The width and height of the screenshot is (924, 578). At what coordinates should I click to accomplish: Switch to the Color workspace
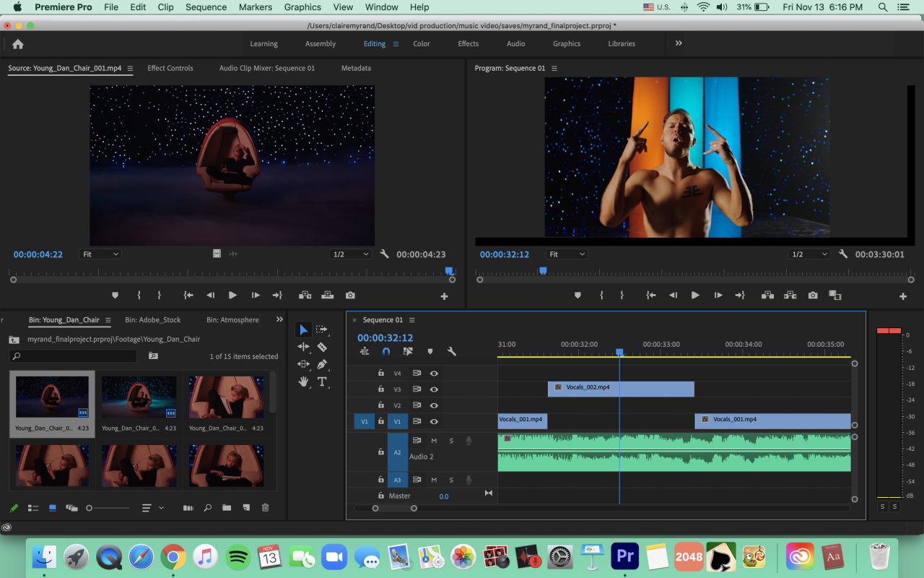[x=422, y=43]
